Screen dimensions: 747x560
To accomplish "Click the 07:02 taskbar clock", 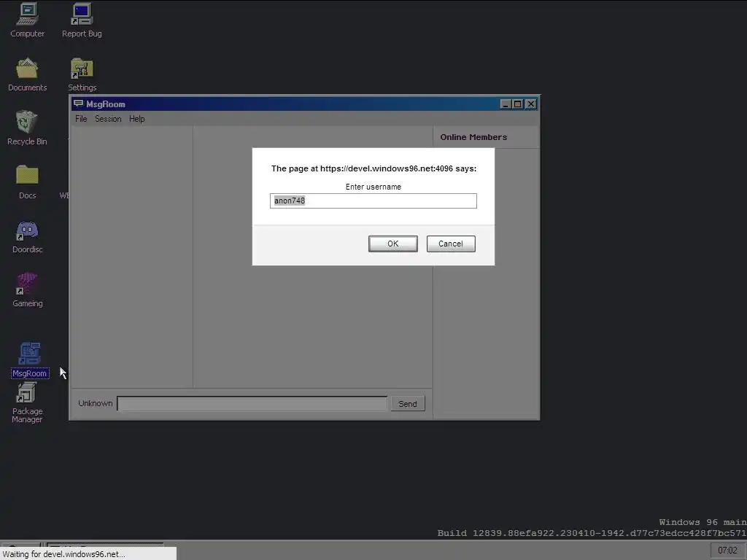I will pos(727,551).
